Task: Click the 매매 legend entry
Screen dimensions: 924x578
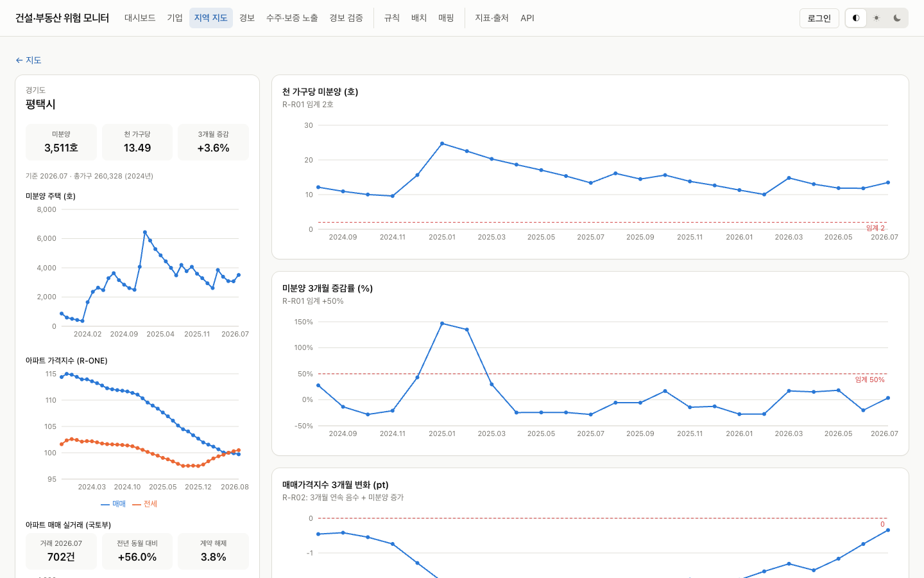Action: pyautogui.click(x=114, y=504)
